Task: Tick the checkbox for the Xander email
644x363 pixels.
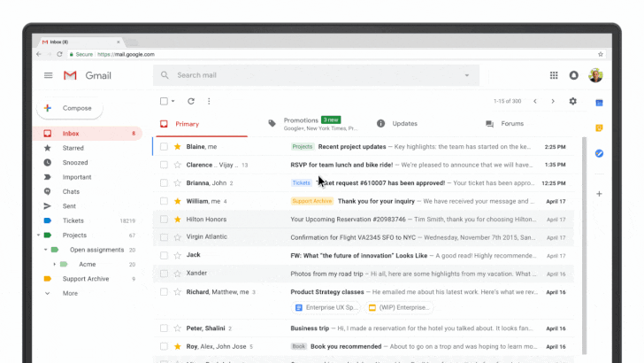Action: pos(164,274)
